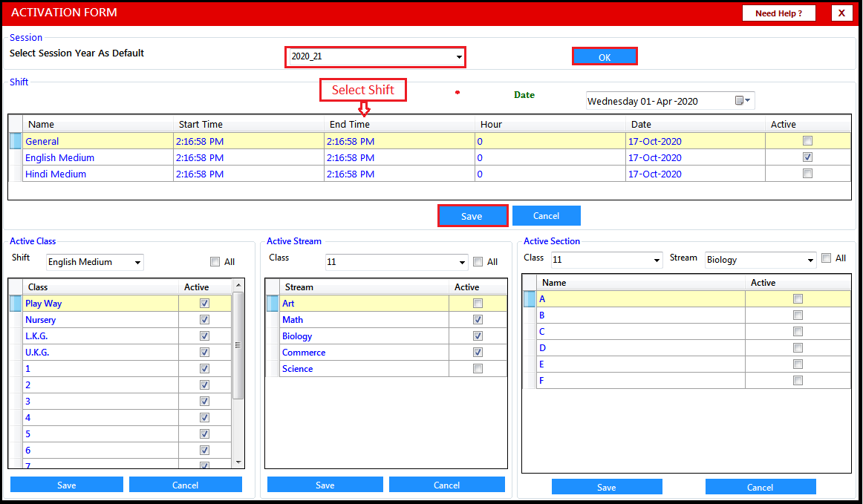
Task: Open the date picker calendar icon
Action: [x=743, y=100]
